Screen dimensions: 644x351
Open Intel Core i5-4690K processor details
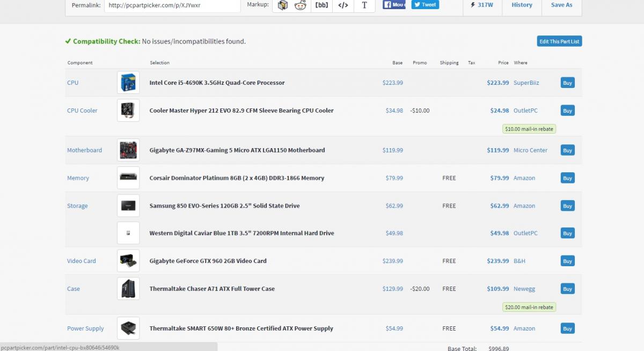click(x=217, y=83)
